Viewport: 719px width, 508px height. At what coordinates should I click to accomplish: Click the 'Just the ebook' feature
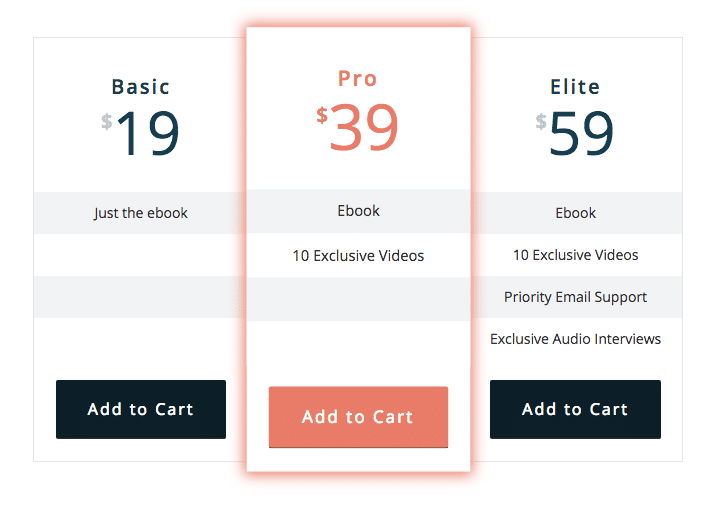(x=141, y=213)
